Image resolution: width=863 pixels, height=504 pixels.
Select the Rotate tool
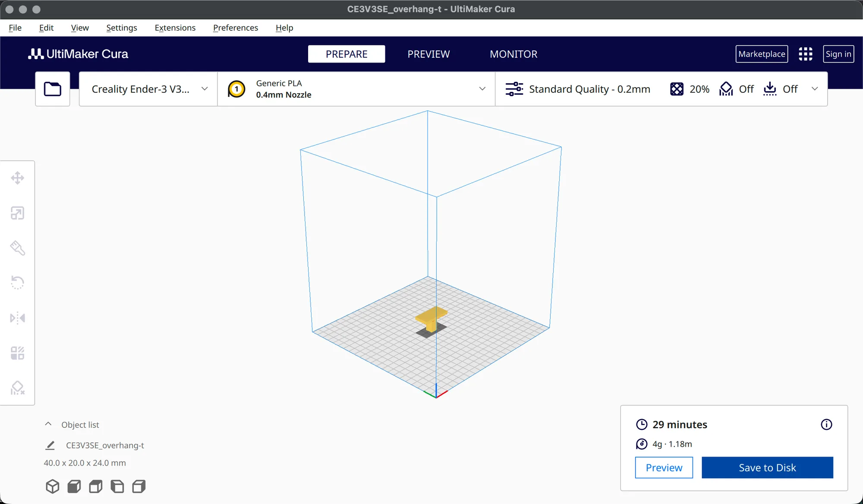(17, 283)
